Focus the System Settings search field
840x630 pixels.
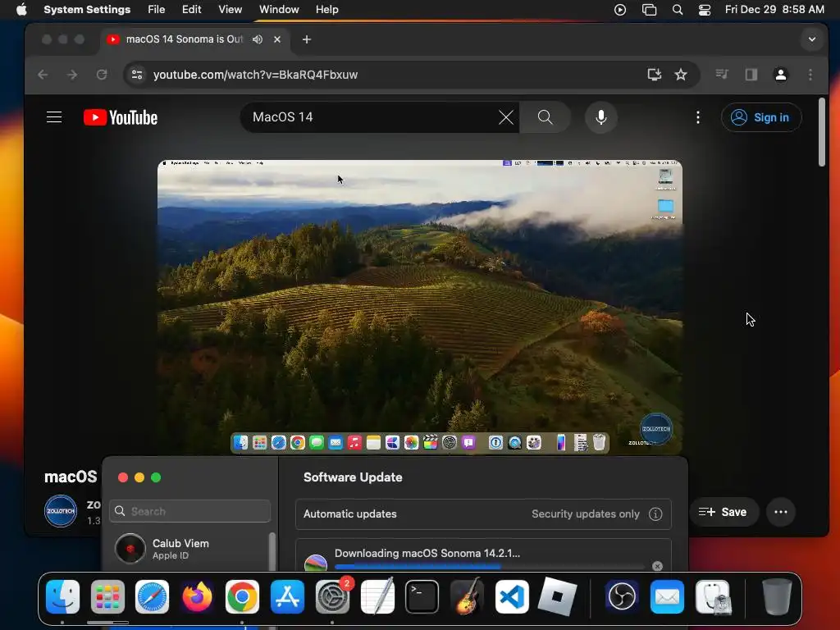(190, 511)
